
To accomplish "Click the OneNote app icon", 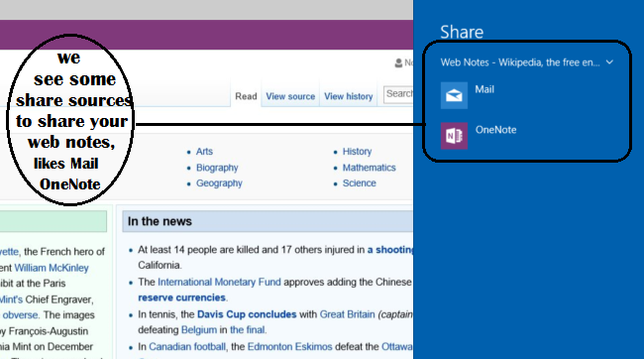I will coord(454,136).
